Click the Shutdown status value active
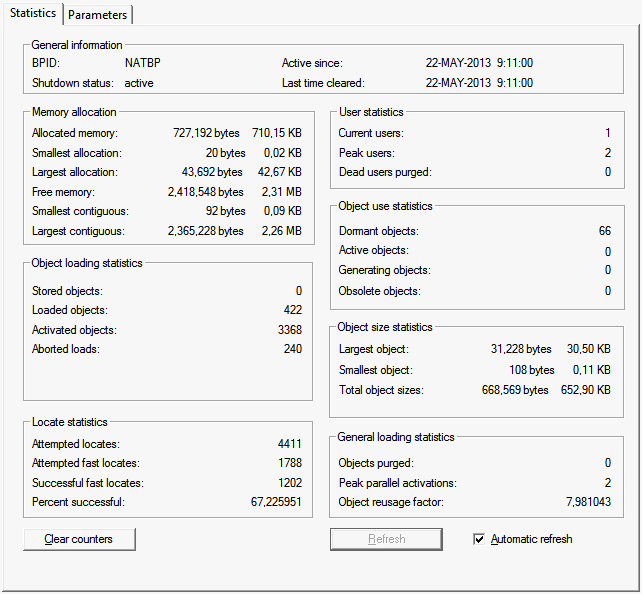642x594 pixels. 139,83
